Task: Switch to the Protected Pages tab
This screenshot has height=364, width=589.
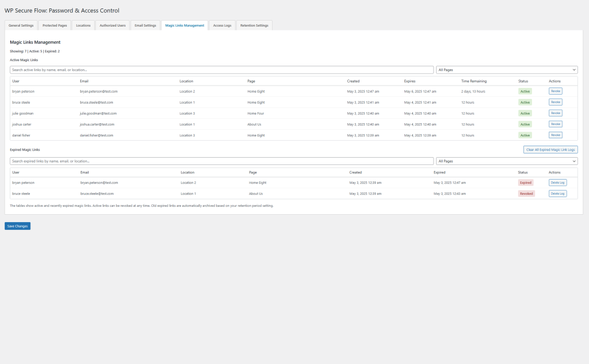Action: point(55,25)
